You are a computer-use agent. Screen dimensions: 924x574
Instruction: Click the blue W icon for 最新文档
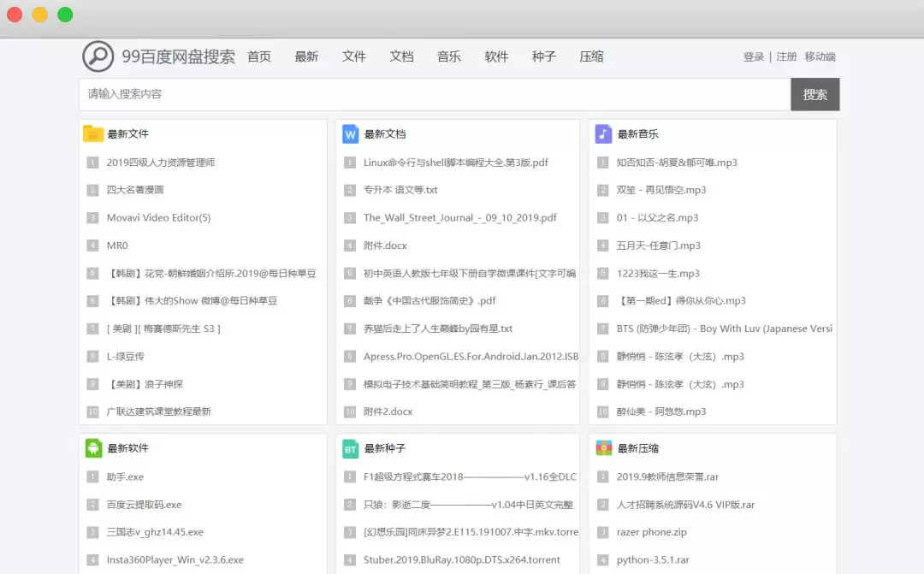point(350,133)
